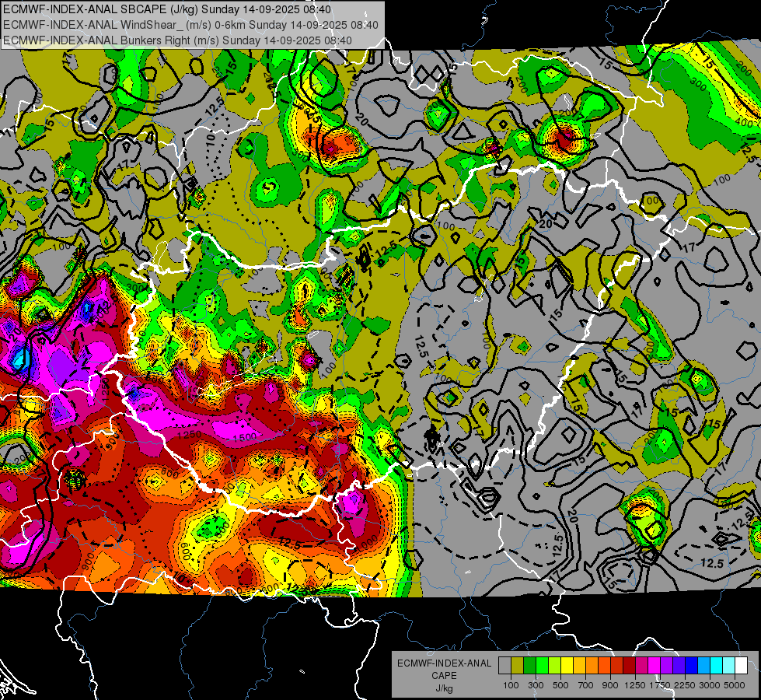The height and width of the screenshot is (700, 761).
Task: Click the 300 tick label on the legend
Action: [x=536, y=685]
